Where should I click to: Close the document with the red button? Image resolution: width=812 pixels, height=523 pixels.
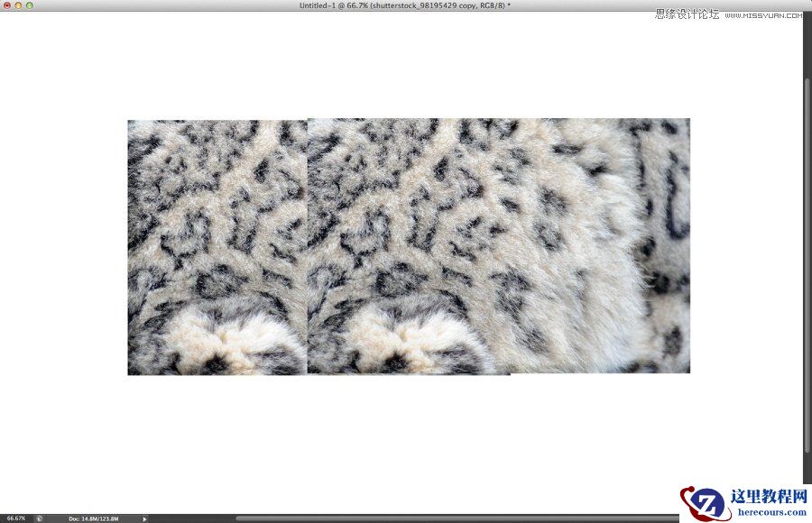click(7, 5)
